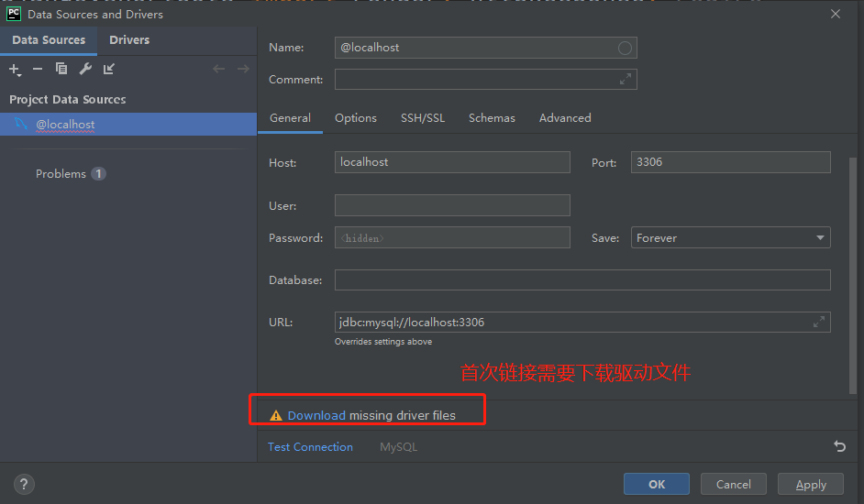Viewport: 864px width, 504px height.
Task: Open the Advanced tab
Action: [x=565, y=118]
